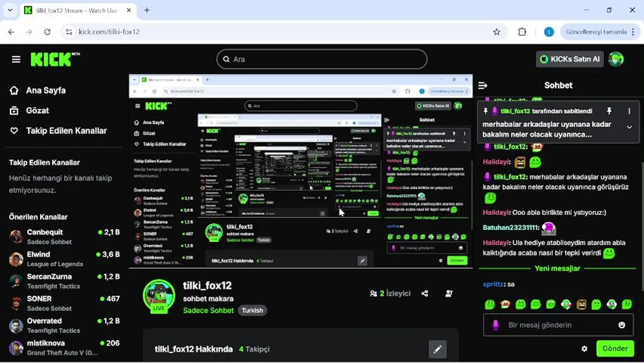Viewport: 644px width, 363px height.
Task: Click username sprittz in chat
Action: 493,284
